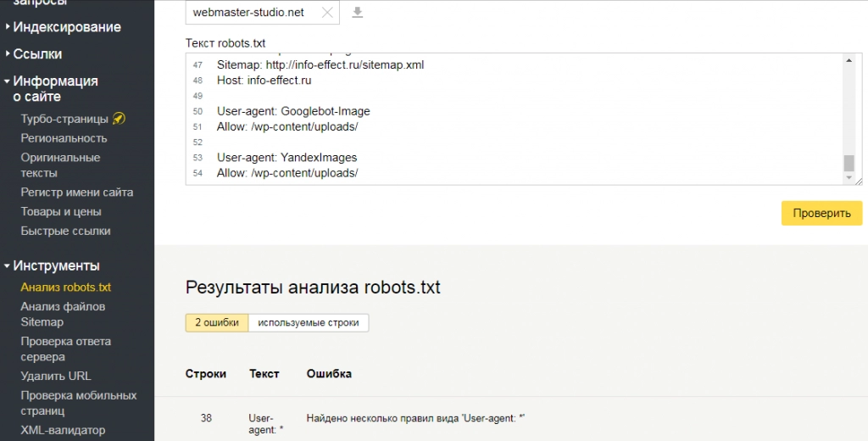This screenshot has height=441, width=868.
Task: Click User-agent: YandexImages line
Action: tap(287, 158)
